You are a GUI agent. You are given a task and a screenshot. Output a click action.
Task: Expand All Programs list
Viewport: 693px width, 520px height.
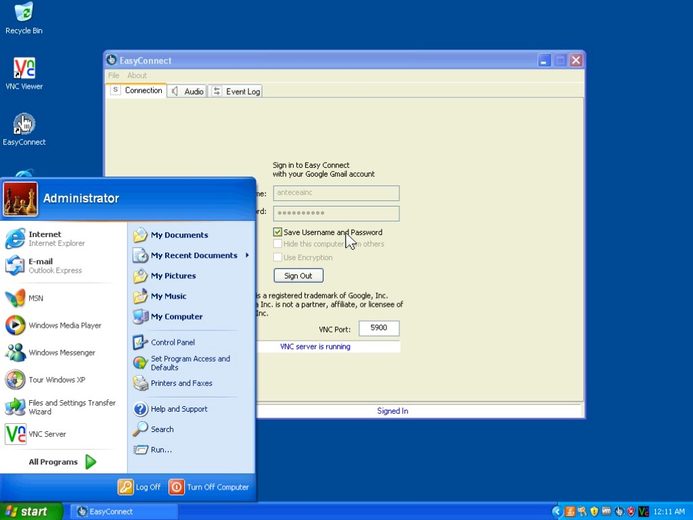point(62,462)
